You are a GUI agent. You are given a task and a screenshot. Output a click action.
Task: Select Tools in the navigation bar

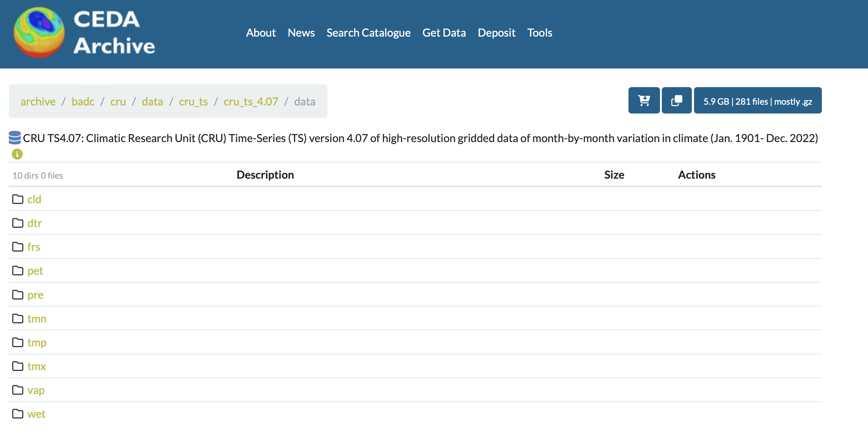click(539, 33)
